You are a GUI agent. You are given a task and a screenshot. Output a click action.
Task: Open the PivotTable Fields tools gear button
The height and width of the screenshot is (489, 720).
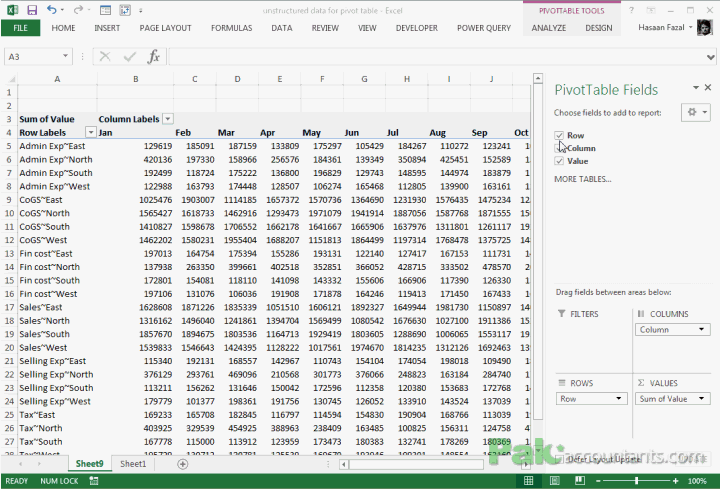coord(696,112)
